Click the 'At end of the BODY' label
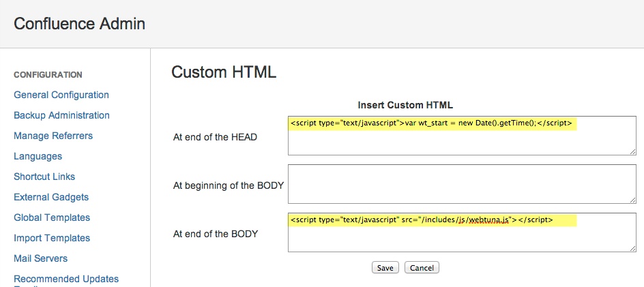644x287 pixels. click(216, 234)
